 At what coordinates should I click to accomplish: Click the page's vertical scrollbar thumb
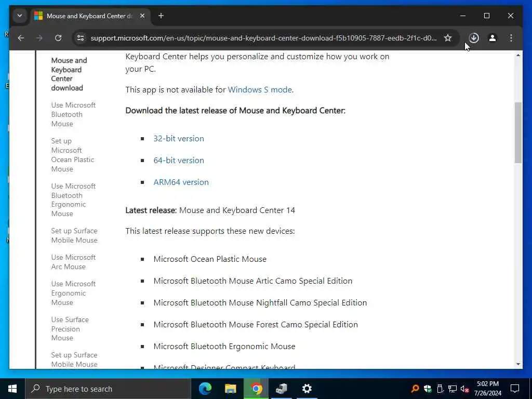(x=518, y=132)
